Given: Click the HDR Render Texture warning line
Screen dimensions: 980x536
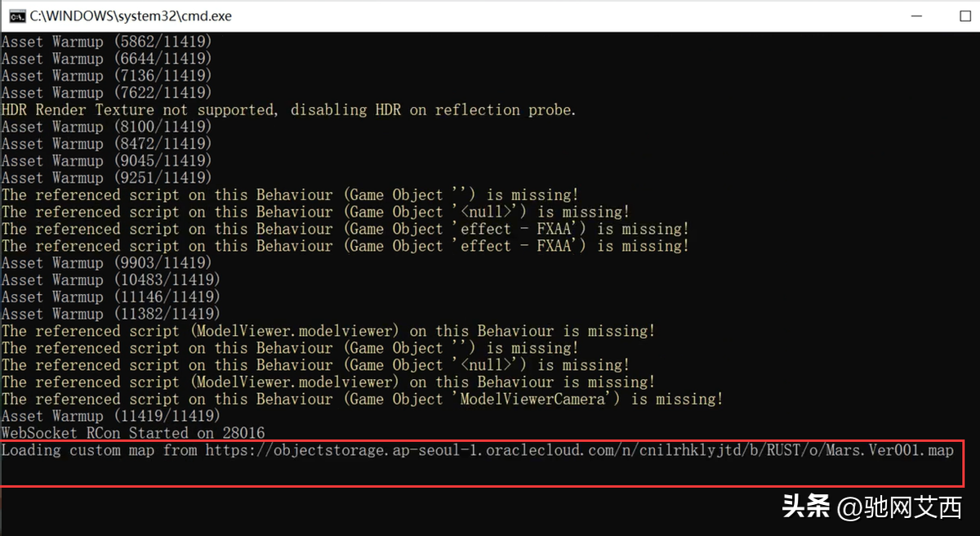Looking at the screenshot, I should pos(288,109).
